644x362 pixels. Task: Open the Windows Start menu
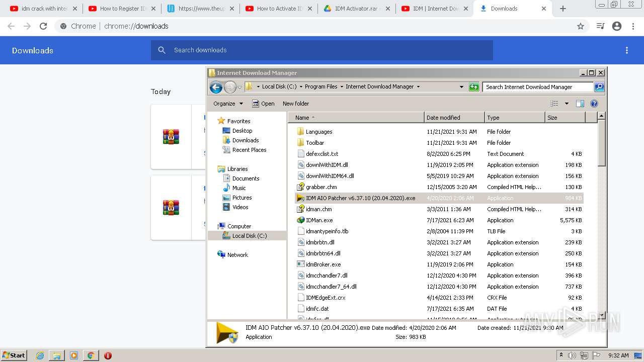tap(14, 355)
